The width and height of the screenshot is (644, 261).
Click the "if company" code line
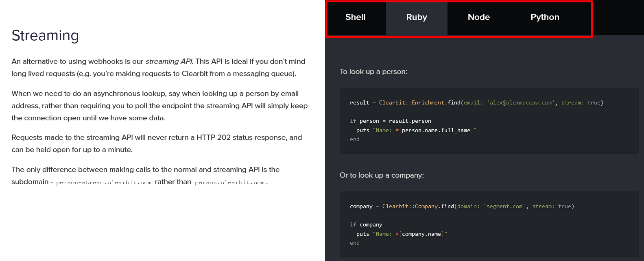[366, 225]
